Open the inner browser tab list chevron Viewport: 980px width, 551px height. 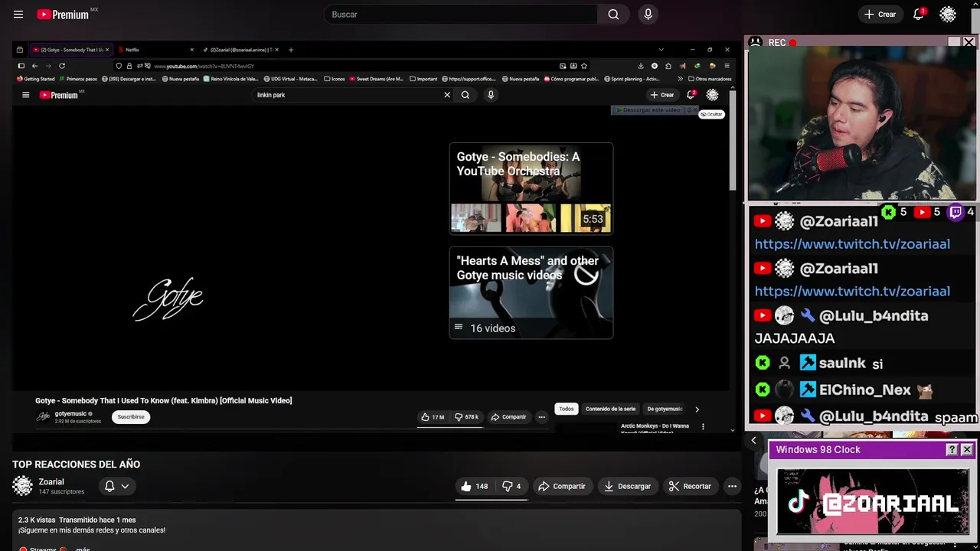[661, 50]
